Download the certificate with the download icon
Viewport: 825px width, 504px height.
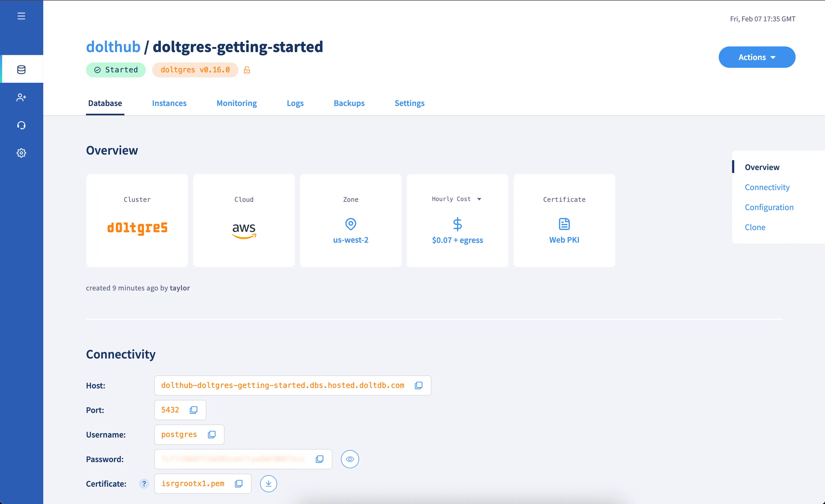tap(268, 483)
